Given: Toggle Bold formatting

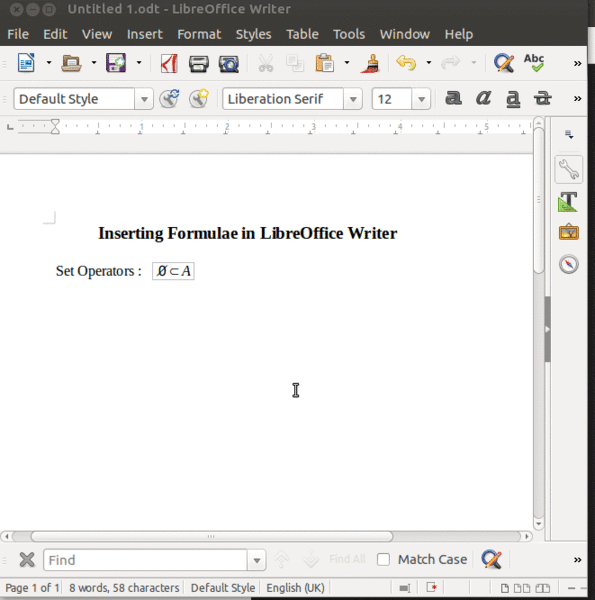Looking at the screenshot, I should pos(453,98).
